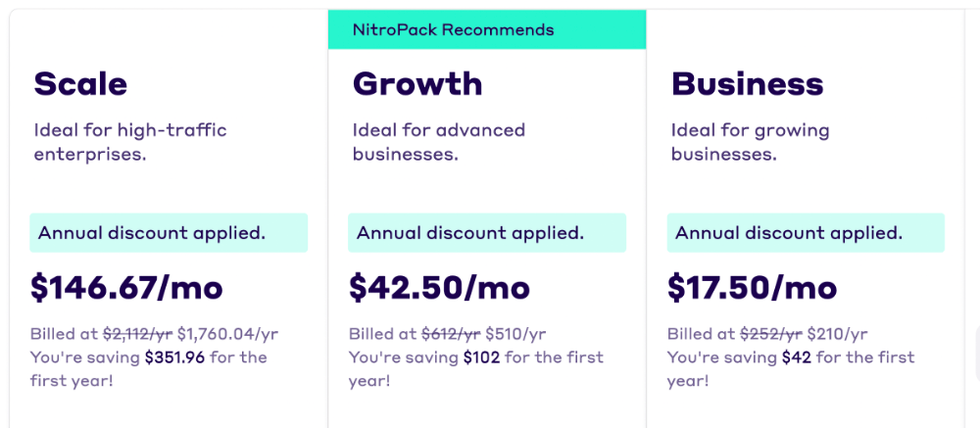This screenshot has height=428, width=980.
Task: Click the $42 savings amount
Action: pyautogui.click(x=796, y=357)
